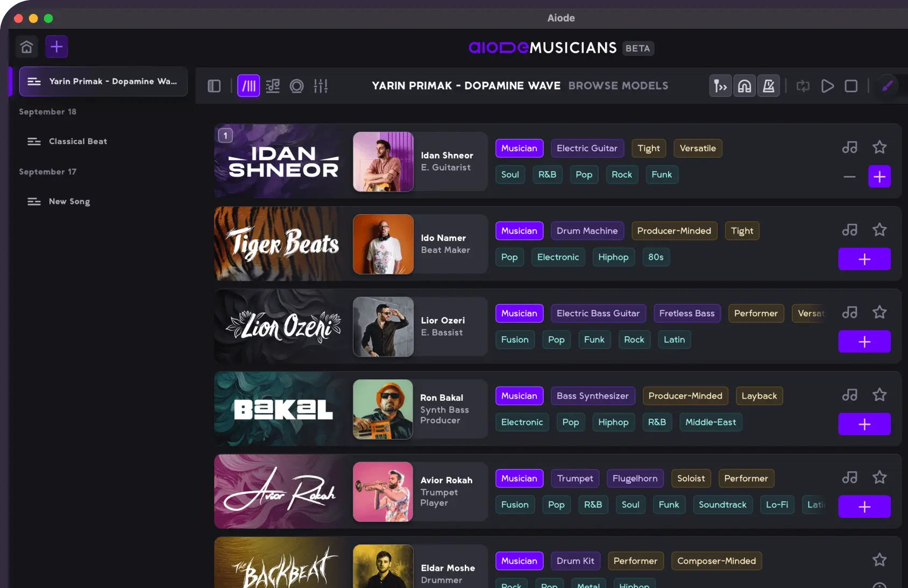Image resolution: width=908 pixels, height=588 pixels.
Task: Go to the home screen icon
Action: point(26,47)
